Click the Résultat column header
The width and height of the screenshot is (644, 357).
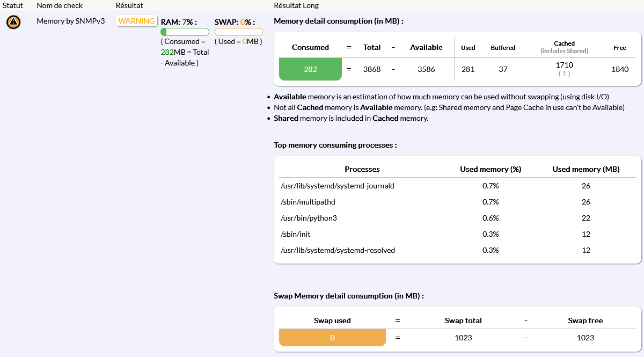tap(129, 5)
